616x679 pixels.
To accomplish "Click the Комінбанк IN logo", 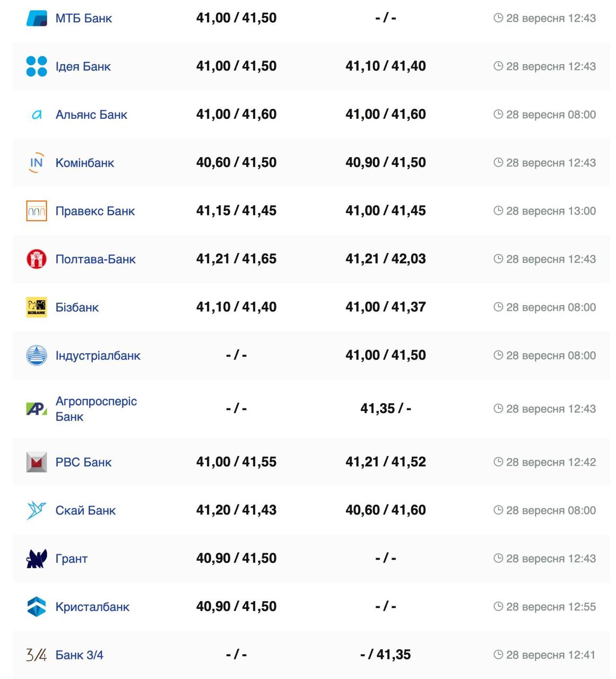I will point(37,163).
